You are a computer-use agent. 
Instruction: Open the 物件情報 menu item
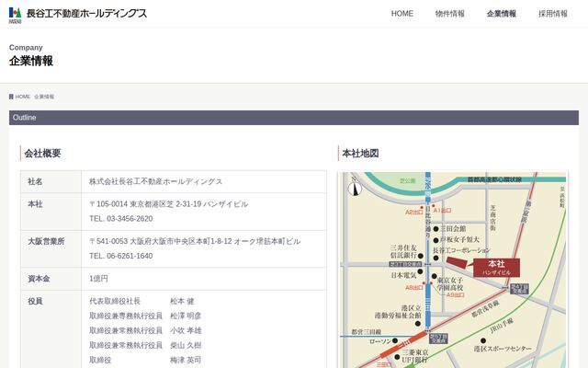(449, 14)
